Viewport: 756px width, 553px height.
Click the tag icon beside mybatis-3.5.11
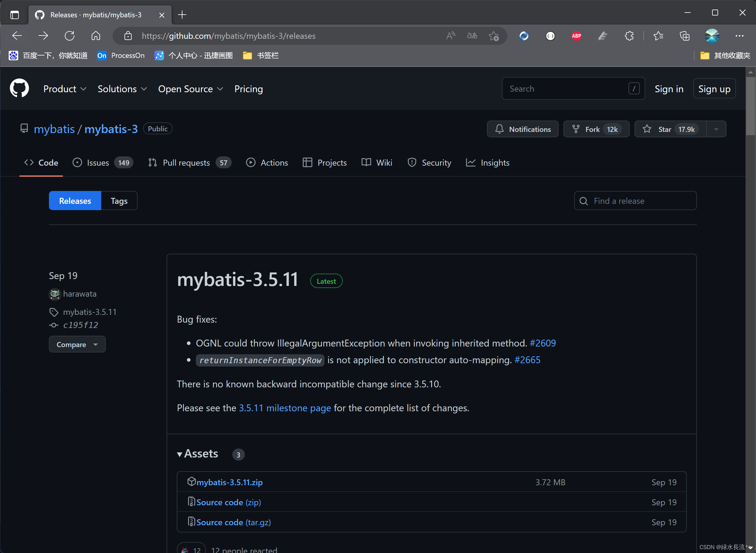54,312
